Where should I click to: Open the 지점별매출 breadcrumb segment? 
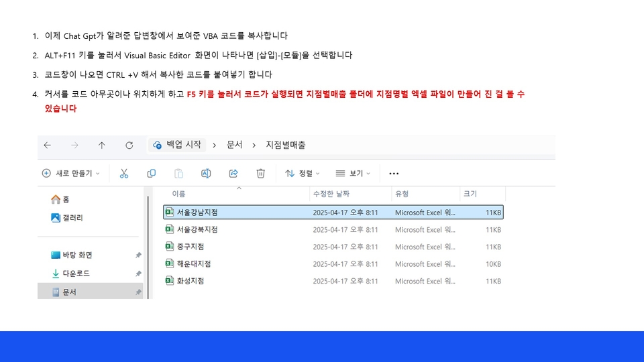click(286, 145)
